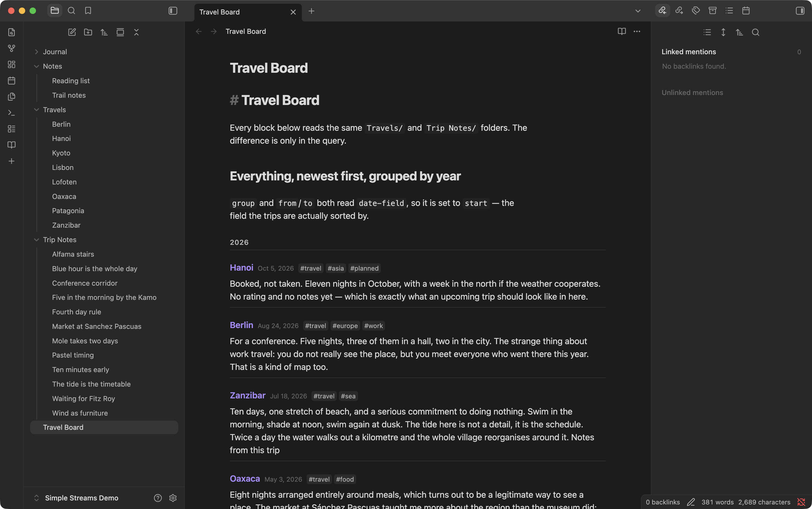Change the file explorer sort order

coord(104,32)
